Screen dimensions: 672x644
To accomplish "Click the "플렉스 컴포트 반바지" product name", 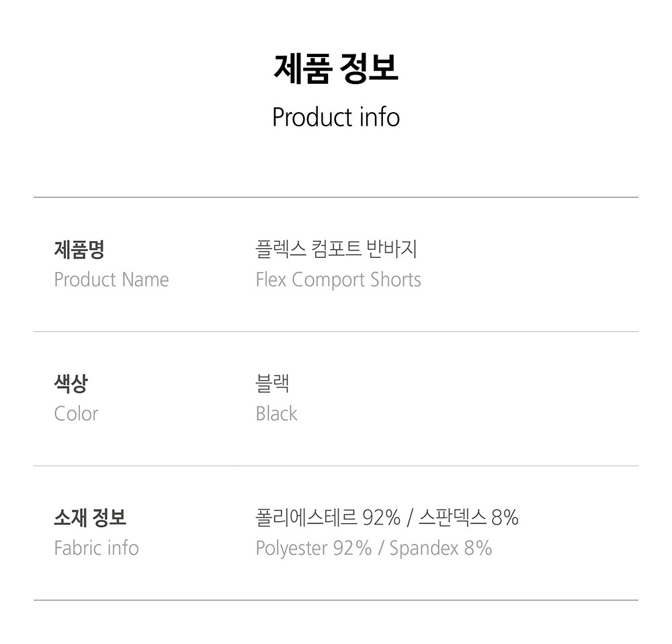I will pyautogui.click(x=336, y=250).
